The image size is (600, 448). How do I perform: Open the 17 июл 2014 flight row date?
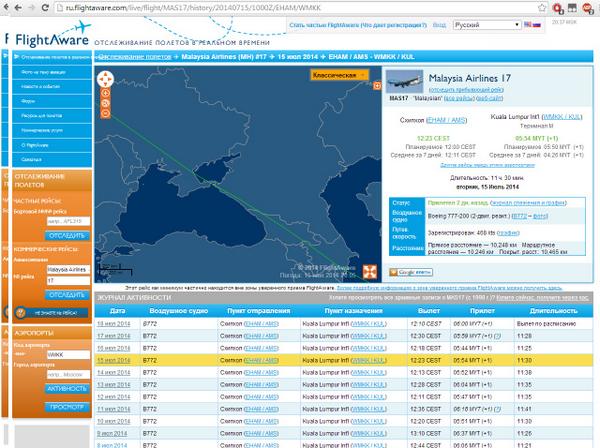(114, 336)
